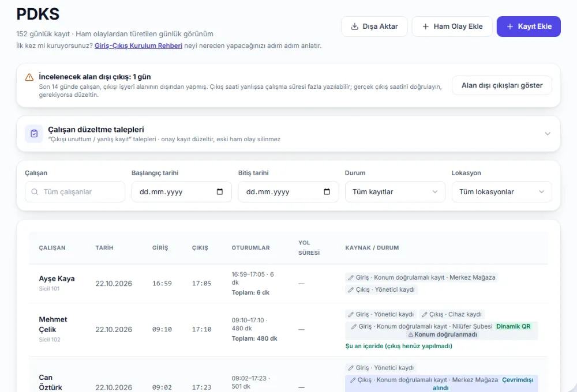Click the Ham Olay Ekle button
The height and width of the screenshot is (392, 577).
(452, 27)
